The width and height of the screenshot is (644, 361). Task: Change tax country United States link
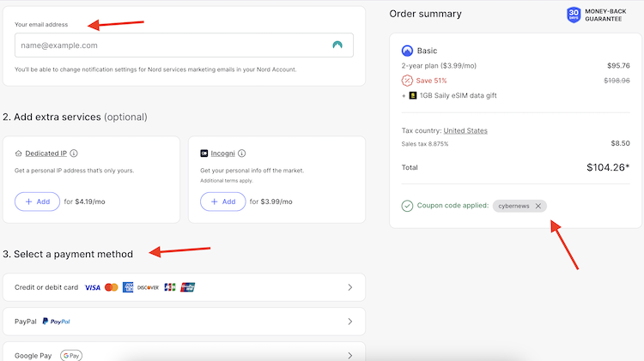point(465,130)
